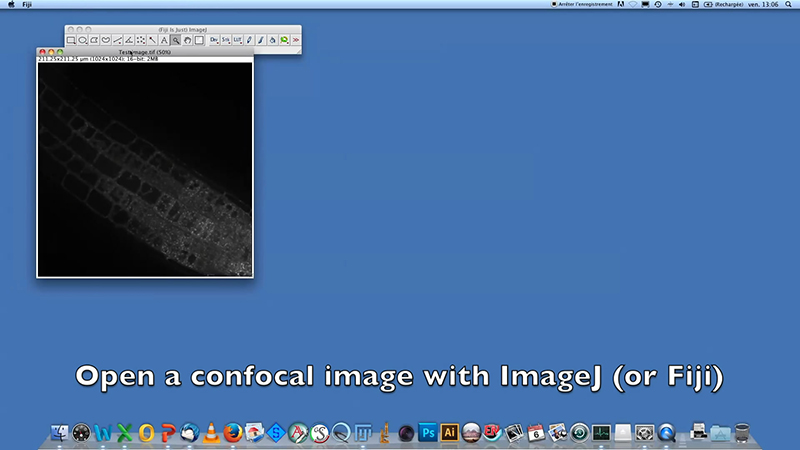Open Dashboard from the Dock
800x450 pixels.
click(81, 433)
